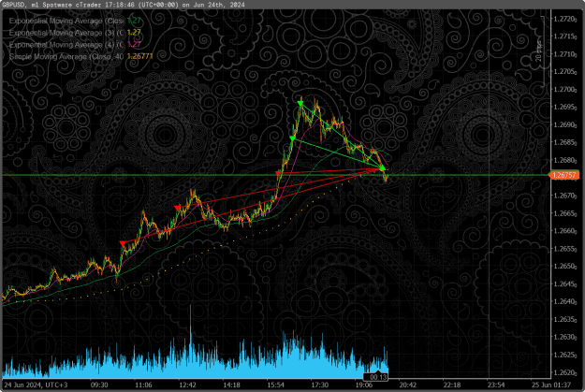Click the 1.2655 price axis label
The width and height of the screenshot is (585, 392).
(564, 249)
